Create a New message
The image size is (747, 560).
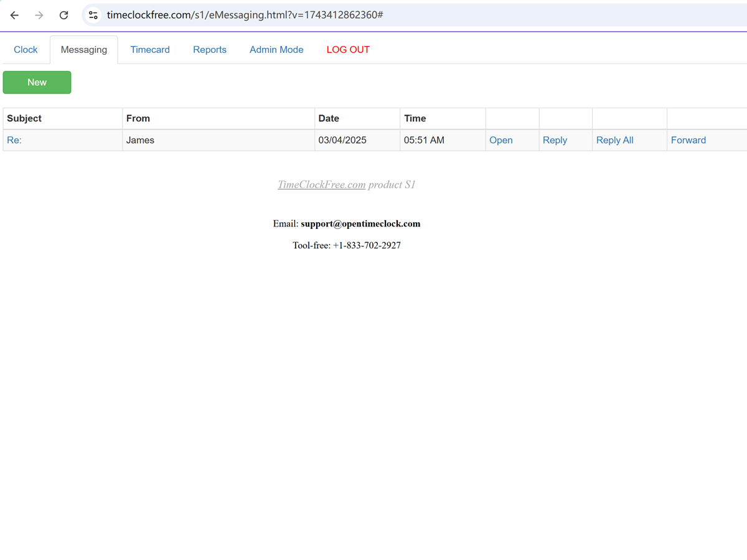click(x=37, y=82)
